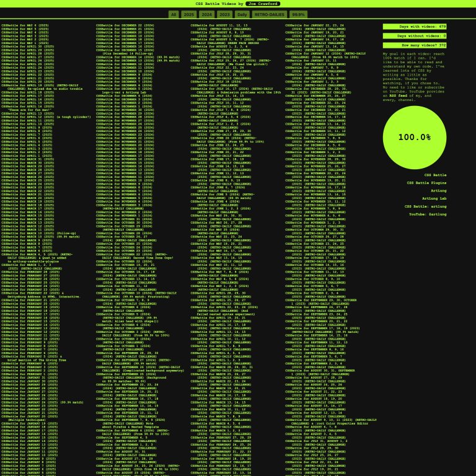This screenshot has height=476, width=476.
Task: Open JANUARY 24 (2025) 99.9% match video
Action: coord(42,402)
